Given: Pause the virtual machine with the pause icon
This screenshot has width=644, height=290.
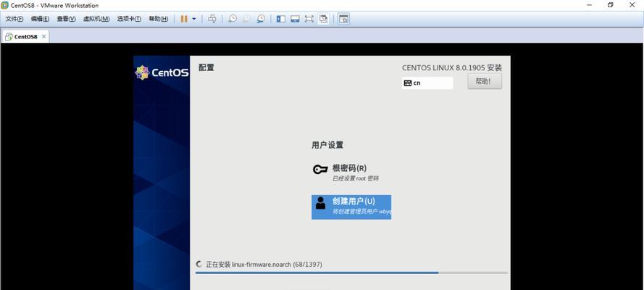Looking at the screenshot, I should click(x=184, y=19).
